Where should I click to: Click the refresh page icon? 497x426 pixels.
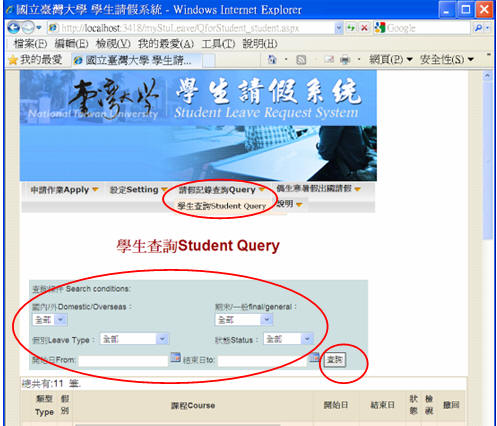[x=351, y=28]
